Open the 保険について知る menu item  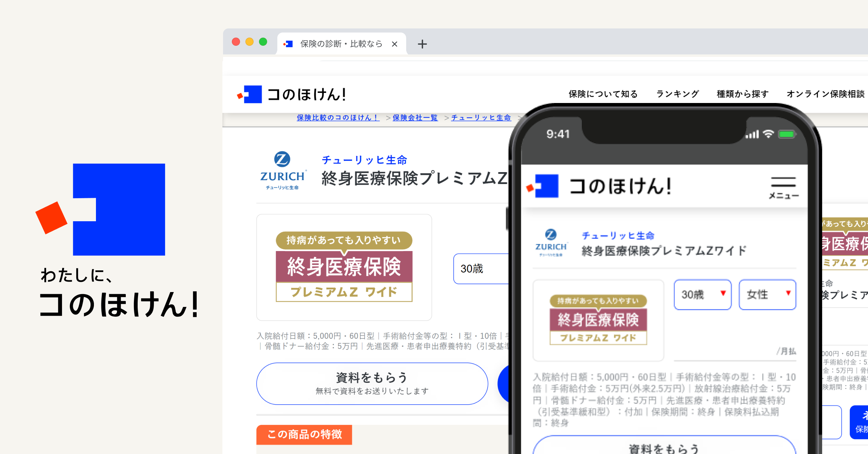pyautogui.click(x=603, y=94)
